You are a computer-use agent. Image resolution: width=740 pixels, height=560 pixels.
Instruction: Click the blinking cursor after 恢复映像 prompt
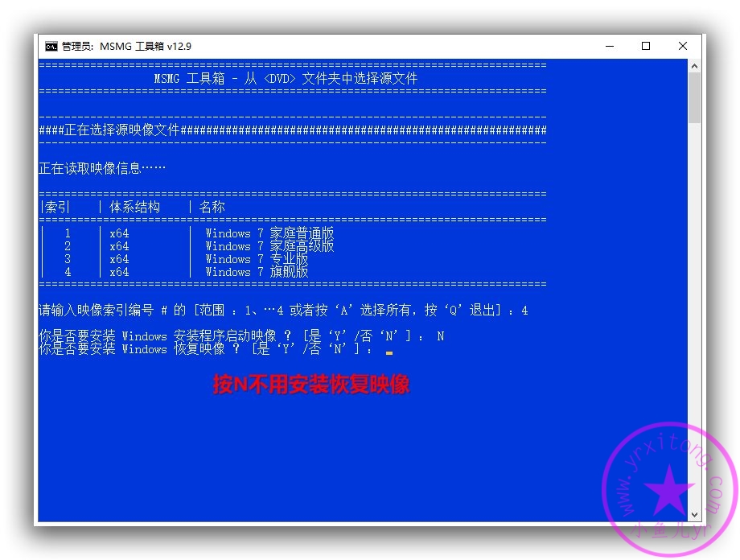[x=389, y=352]
